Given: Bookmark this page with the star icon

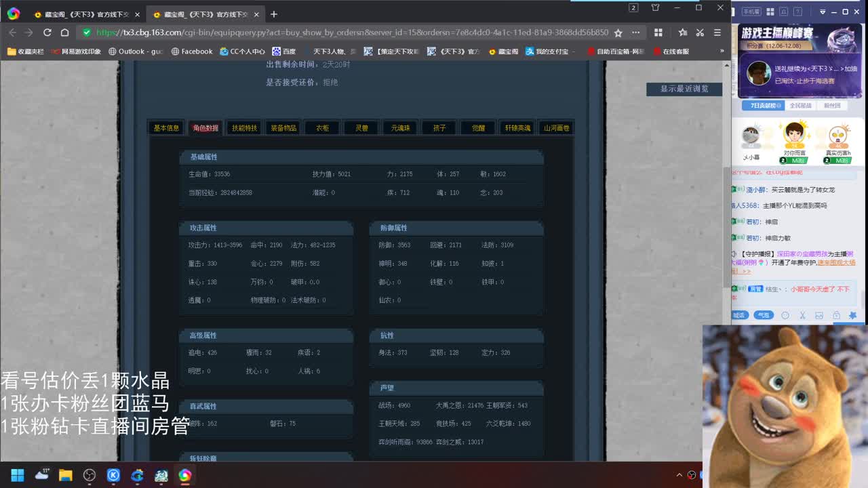Looking at the screenshot, I should pyautogui.click(x=618, y=33).
